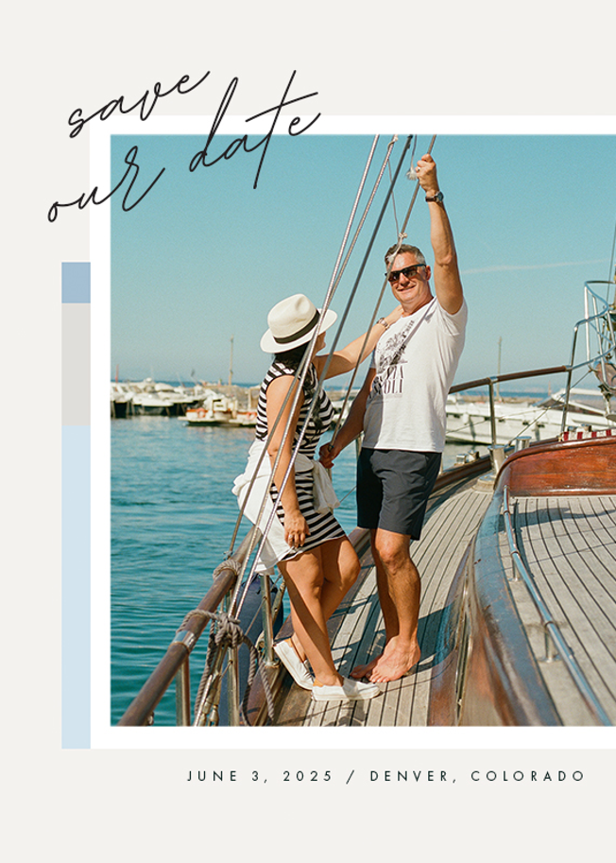Select the "DENVER, COLORADO" location text
The height and width of the screenshot is (863, 616).
[x=477, y=776]
